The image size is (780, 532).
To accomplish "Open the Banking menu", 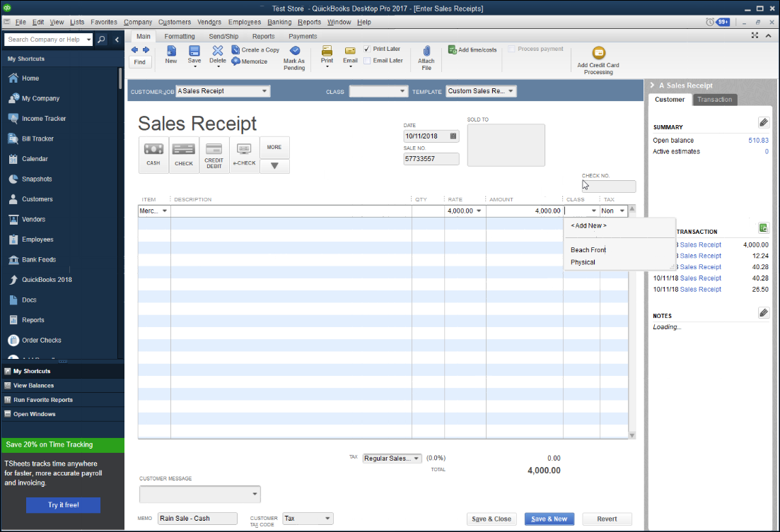I will tap(279, 22).
